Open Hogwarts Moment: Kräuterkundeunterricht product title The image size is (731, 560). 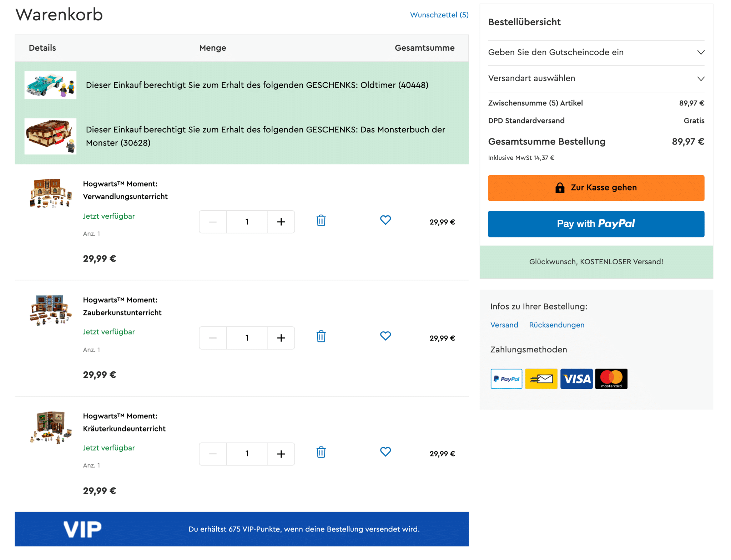(124, 422)
